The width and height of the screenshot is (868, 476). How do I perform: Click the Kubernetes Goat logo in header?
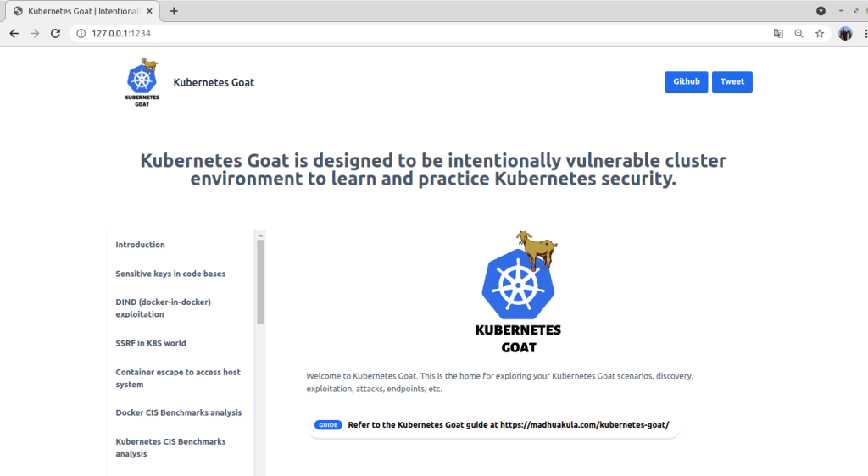[142, 82]
